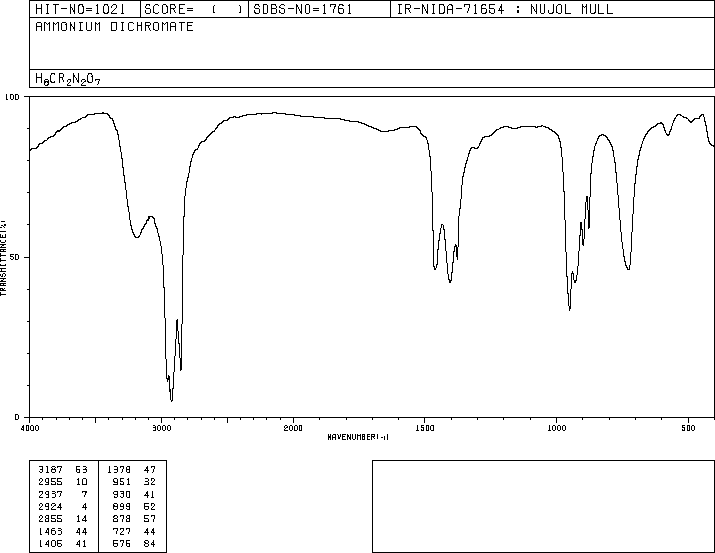The image size is (715, 553).
Task: Select the compound name AMMONIUM DICHROMATE
Action: [x=114, y=26]
